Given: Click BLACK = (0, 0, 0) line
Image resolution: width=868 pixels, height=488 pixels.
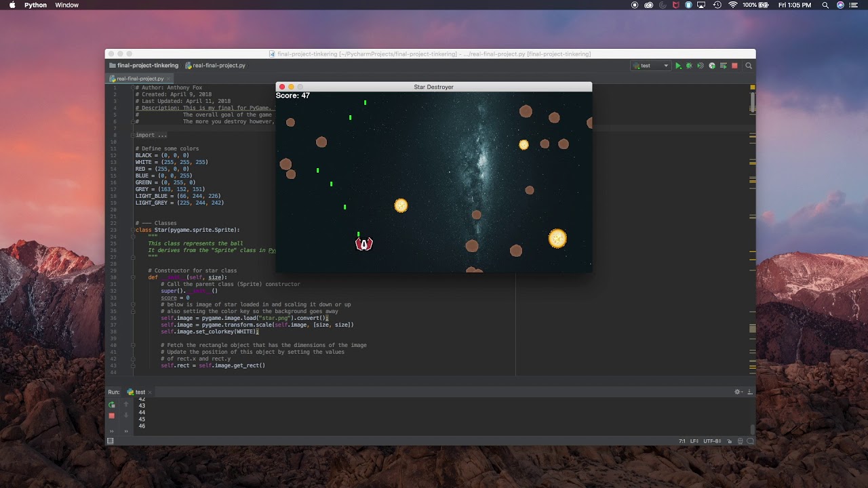Looking at the screenshot, I should point(162,155).
